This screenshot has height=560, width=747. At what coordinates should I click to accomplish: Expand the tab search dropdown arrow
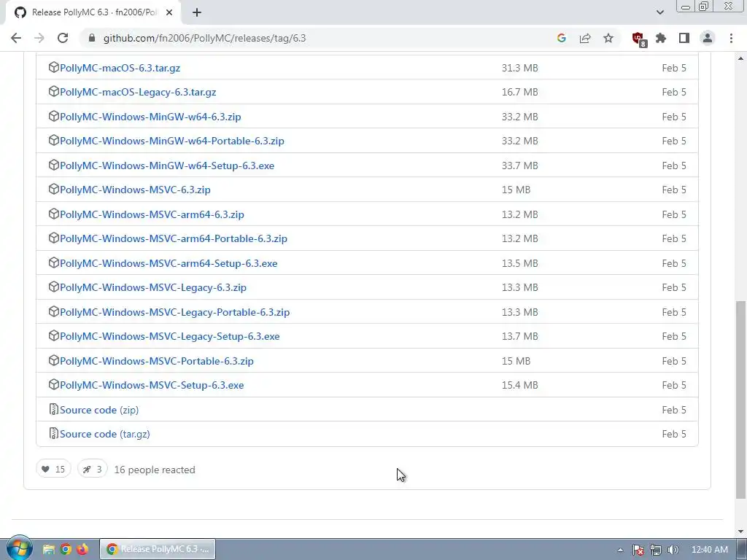[x=659, y=12]
